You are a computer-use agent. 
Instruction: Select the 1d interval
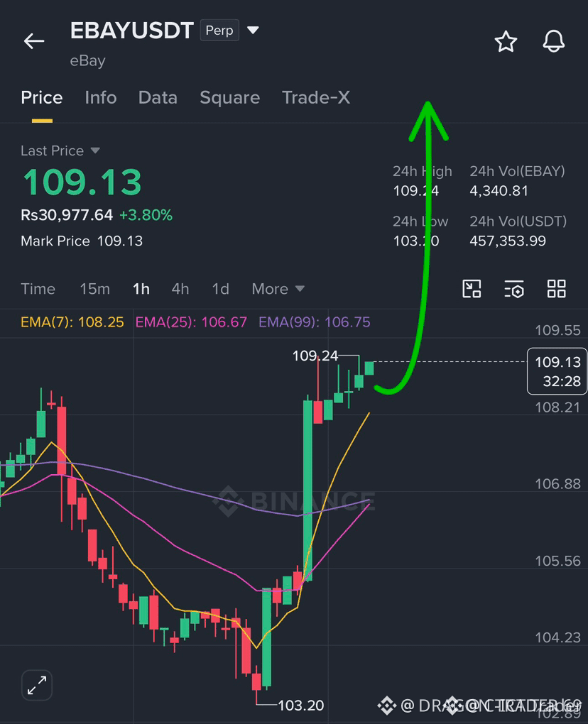220,289
